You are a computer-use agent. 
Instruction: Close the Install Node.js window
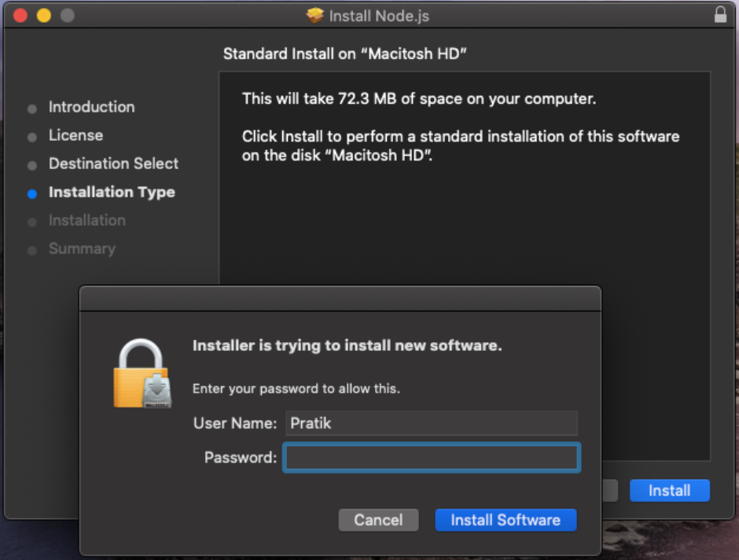pyautogui.click(x=20, y=16)
